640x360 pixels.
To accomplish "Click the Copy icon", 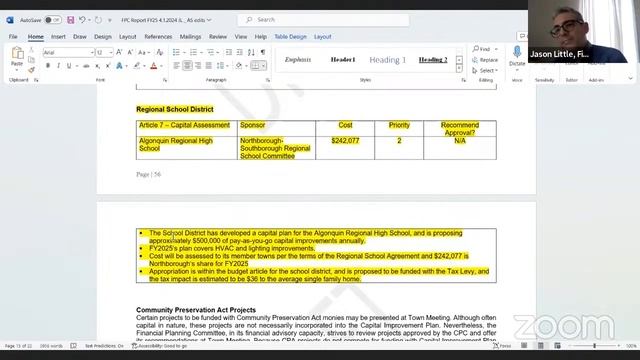I will coord(31,60).
